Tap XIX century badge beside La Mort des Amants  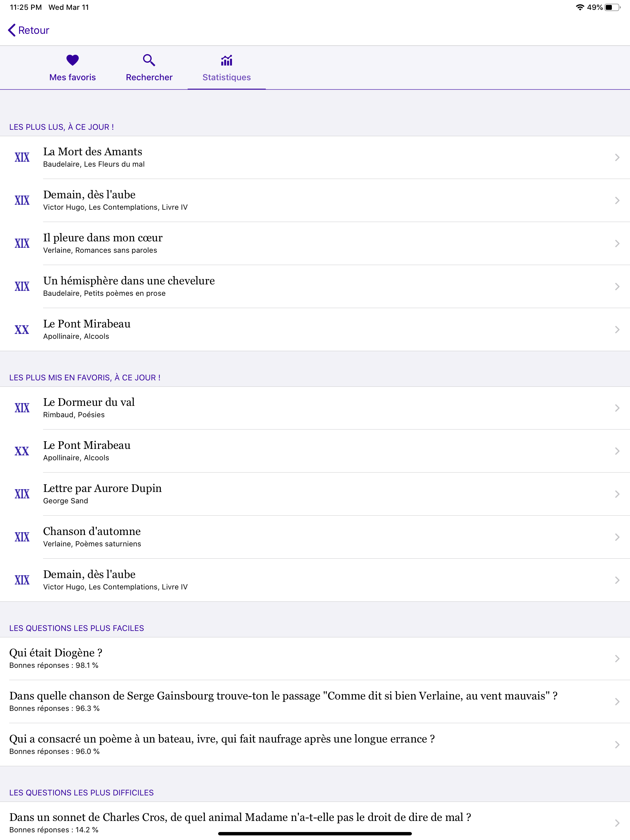click(22, 157)
